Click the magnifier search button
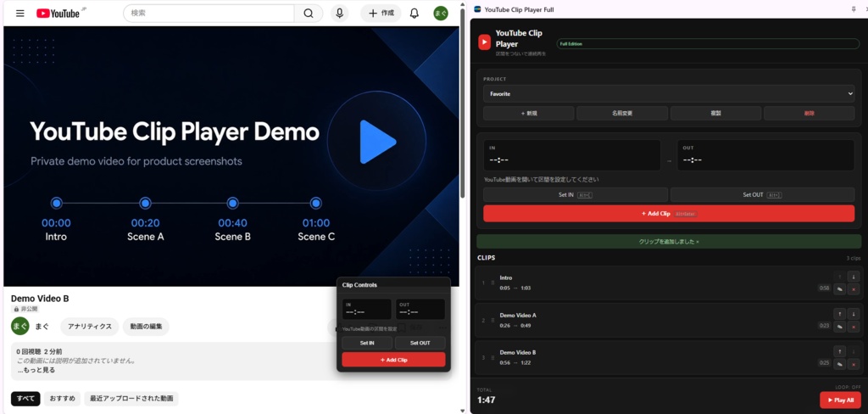Viewport: 868px width, 414px height. [309, 14]
